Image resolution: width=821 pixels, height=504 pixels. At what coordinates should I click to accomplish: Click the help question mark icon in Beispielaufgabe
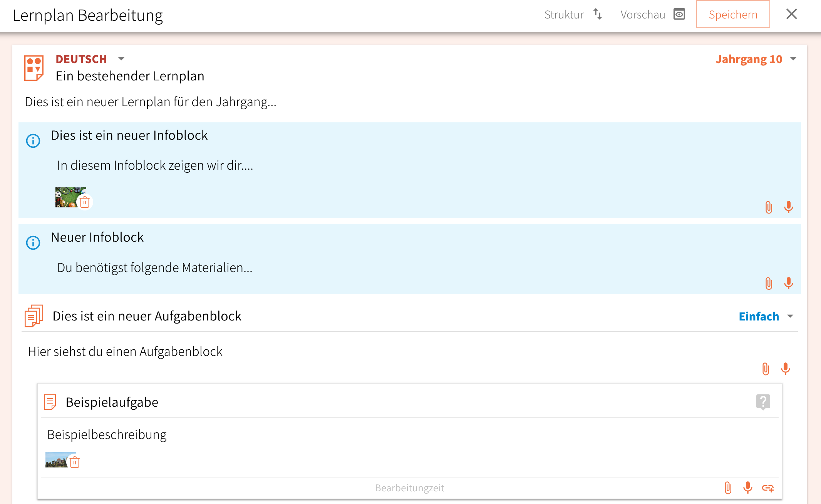(x=763, y=402)
